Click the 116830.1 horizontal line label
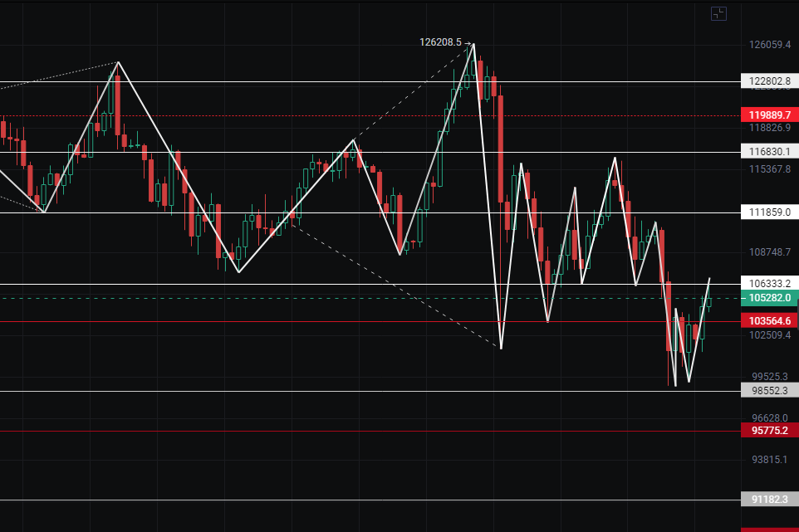The height and width of the screenshot is (532, 799). [768, 151]
